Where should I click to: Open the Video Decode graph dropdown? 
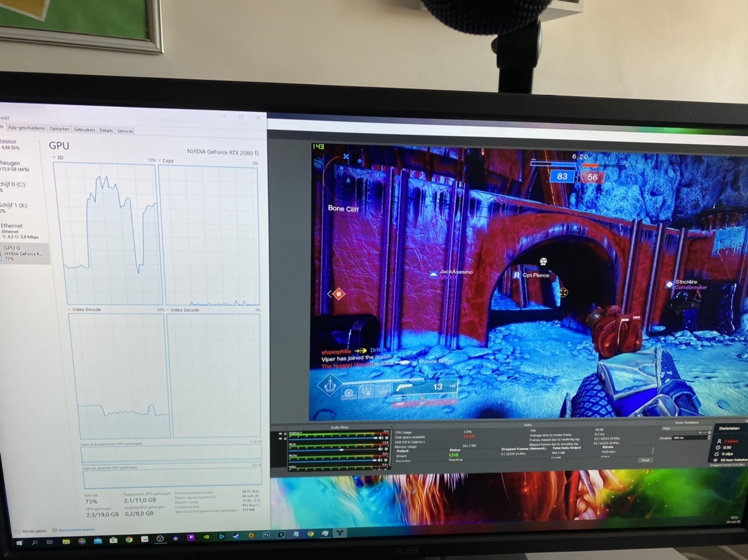(x=183, y=310)
